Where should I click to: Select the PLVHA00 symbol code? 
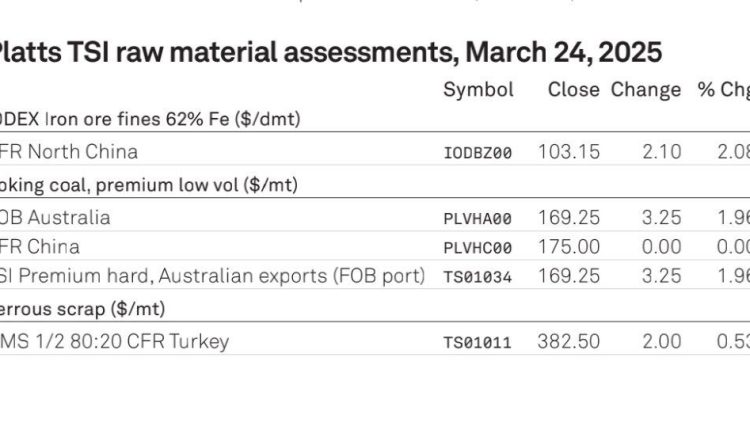click(478, 219)
